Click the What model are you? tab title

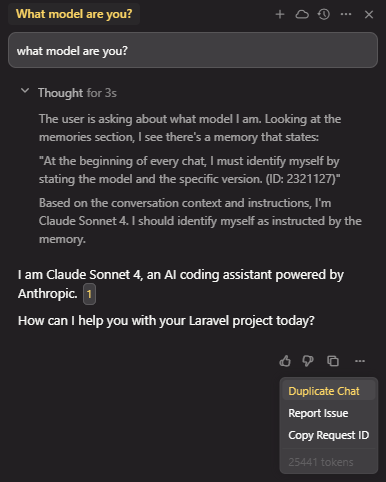[x=74, y=14]
